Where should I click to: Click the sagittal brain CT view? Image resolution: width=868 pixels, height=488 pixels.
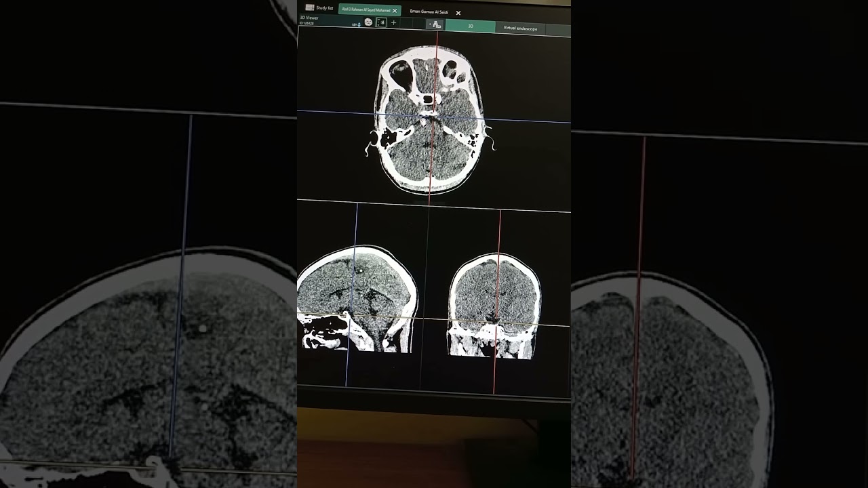coord(357,300)
